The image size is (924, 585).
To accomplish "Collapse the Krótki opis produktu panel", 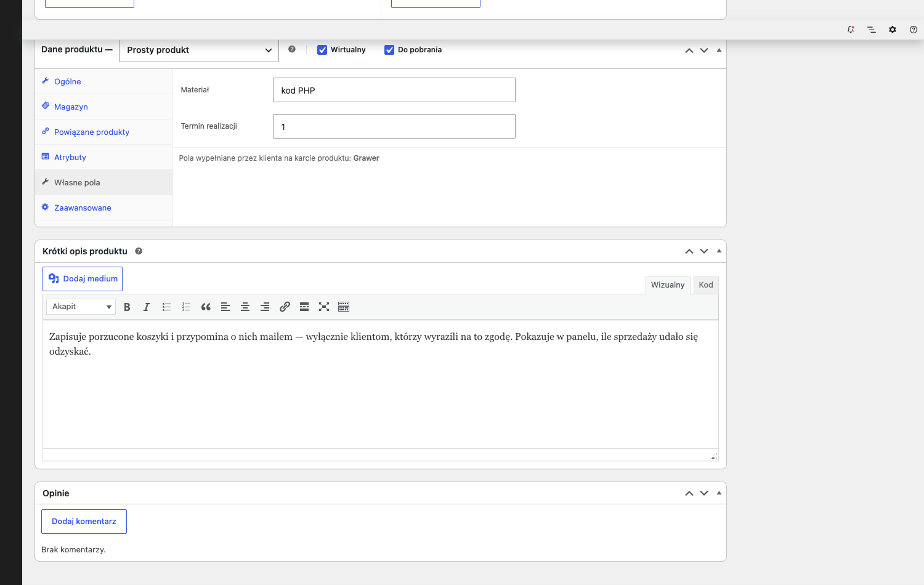I will pyautogui.click(x=719, y=251).
